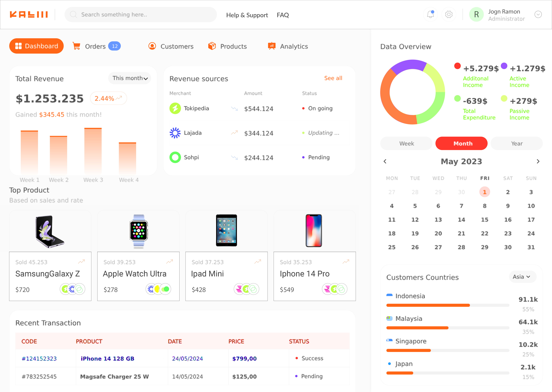Select the Week time range
The image size is (552, 392).
406,143
